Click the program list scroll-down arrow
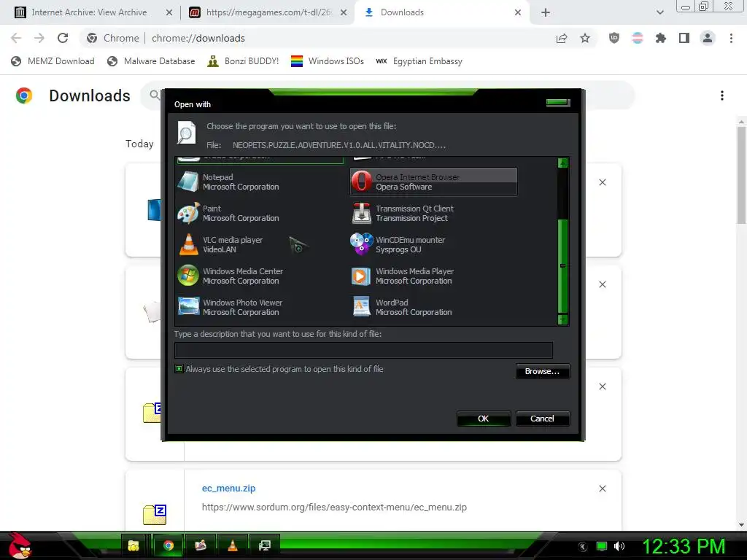Image resolution: width=747 pixels, height=560 pixels. pos(562,319)
